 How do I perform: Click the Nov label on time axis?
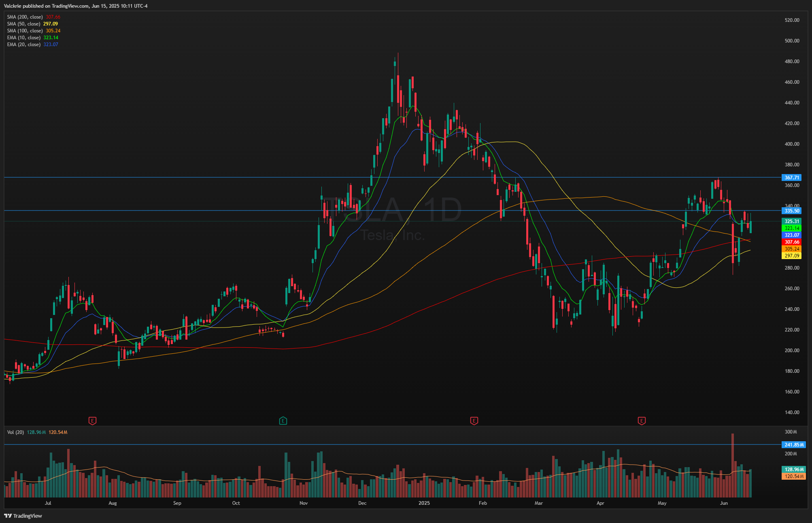click(304, 503)
